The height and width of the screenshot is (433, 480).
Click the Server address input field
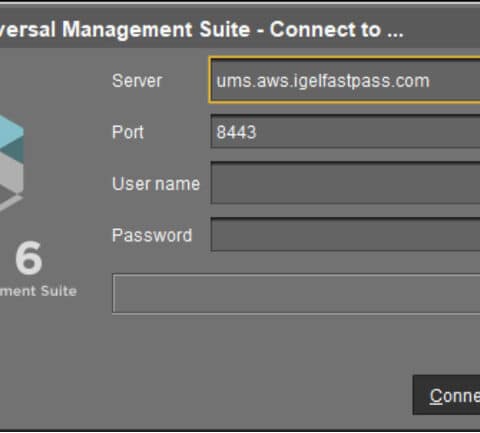point(345,80)
